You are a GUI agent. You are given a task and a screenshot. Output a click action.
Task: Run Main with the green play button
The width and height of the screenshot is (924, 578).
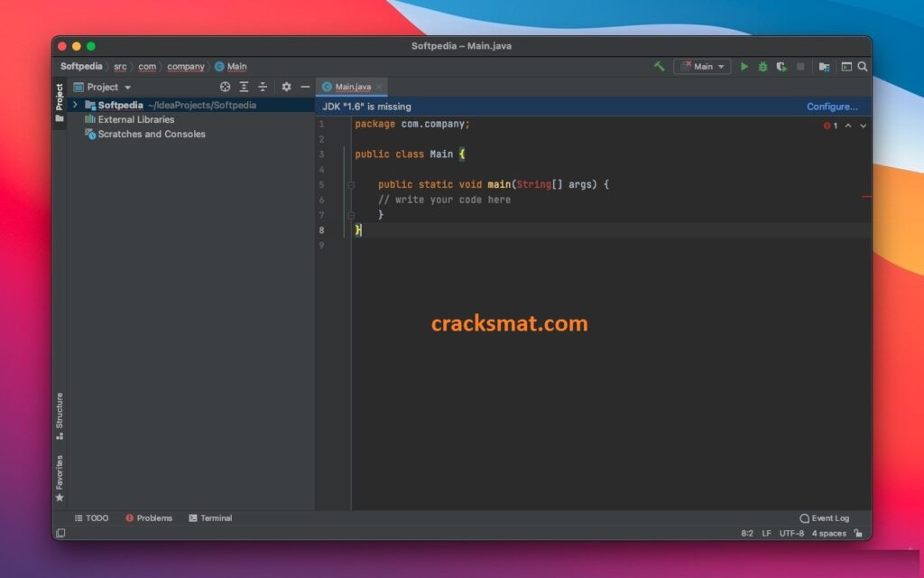[x=744, y=67]
